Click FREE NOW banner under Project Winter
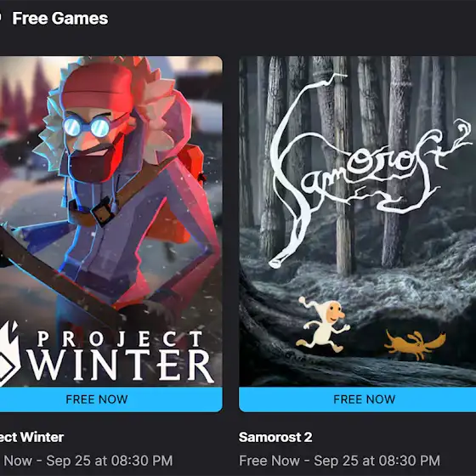The image size is (476, 476). (111, 399)
